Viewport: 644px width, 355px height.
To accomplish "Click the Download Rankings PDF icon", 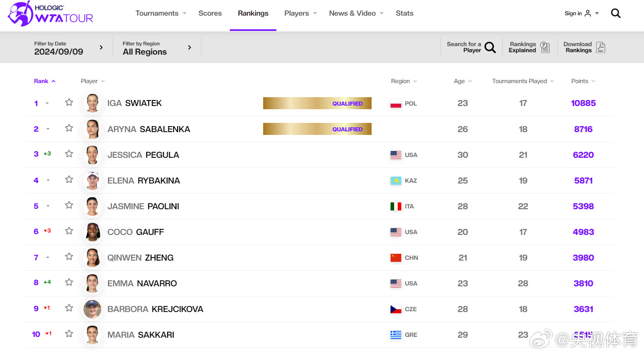I will point(601,47).
